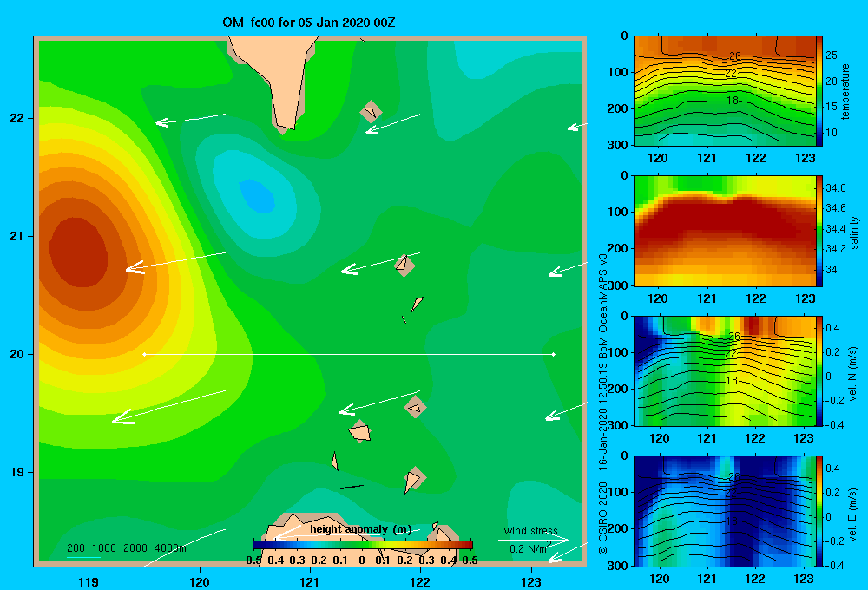Click the vertical "temperature" axis label
The width and height of the screenshot is (868, 590).
coord(845,92)
